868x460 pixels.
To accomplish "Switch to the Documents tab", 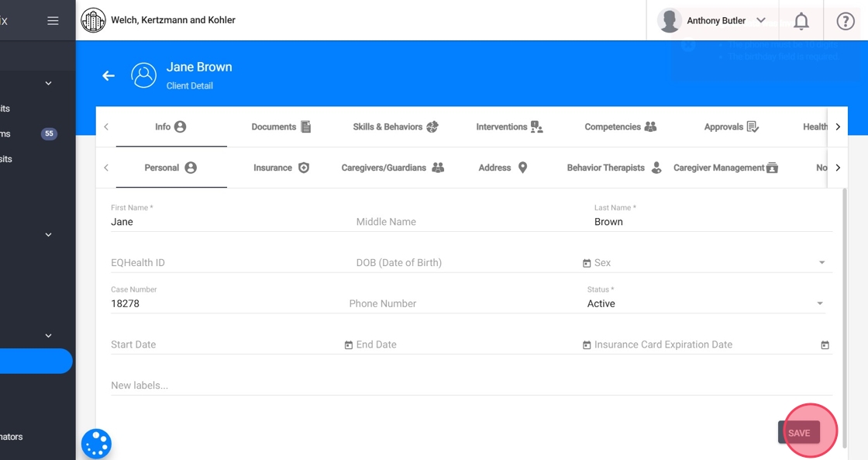I will pos(281,126).
